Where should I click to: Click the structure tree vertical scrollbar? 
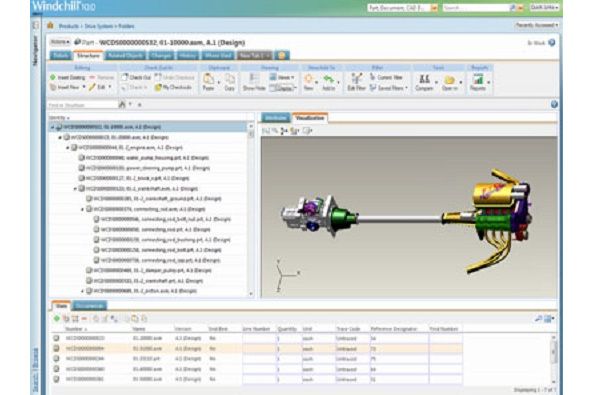click(x=251, y=209)
